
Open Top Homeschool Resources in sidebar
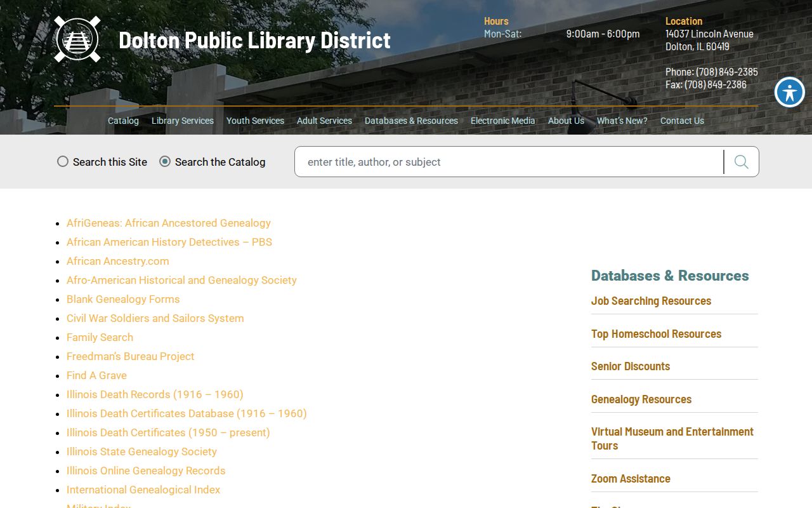(656, 334)
